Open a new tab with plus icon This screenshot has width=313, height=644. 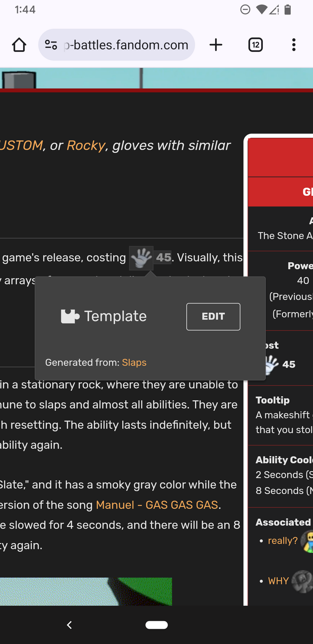click(216, 45)
